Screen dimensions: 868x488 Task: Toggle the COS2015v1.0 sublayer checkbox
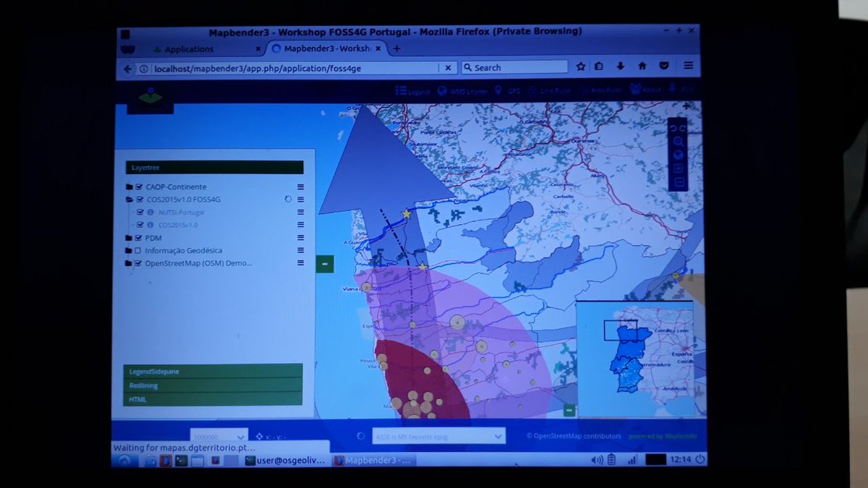click(141, 225)
